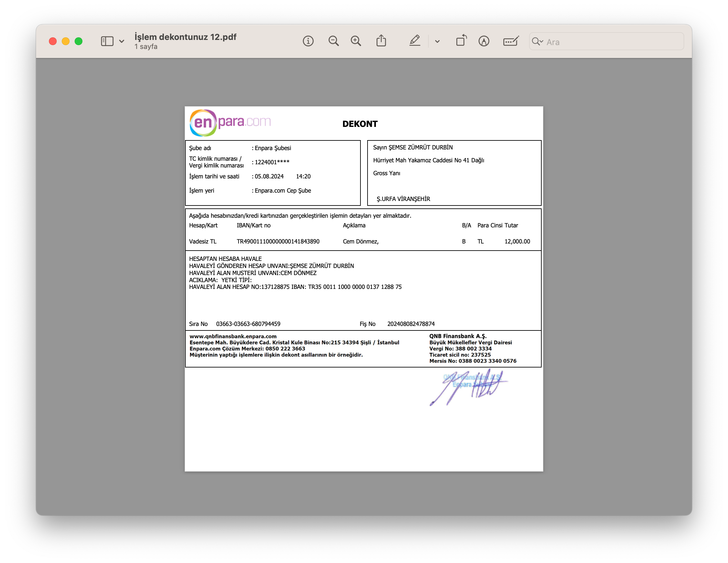The height and width of the screenshot is (563, 728).
Task: Click the Ş.URFA VİRANŞEHİR text
Action: pyautogui.click(x=403, y=199)
